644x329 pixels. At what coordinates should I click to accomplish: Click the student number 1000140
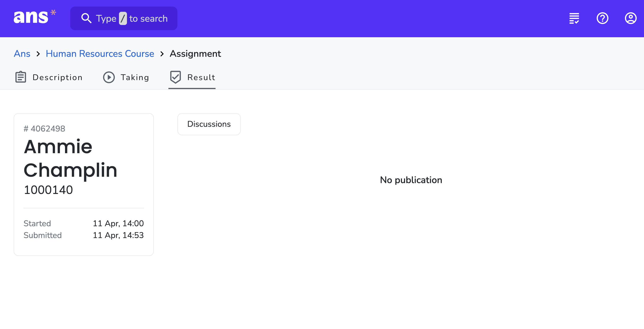point(48,190)
